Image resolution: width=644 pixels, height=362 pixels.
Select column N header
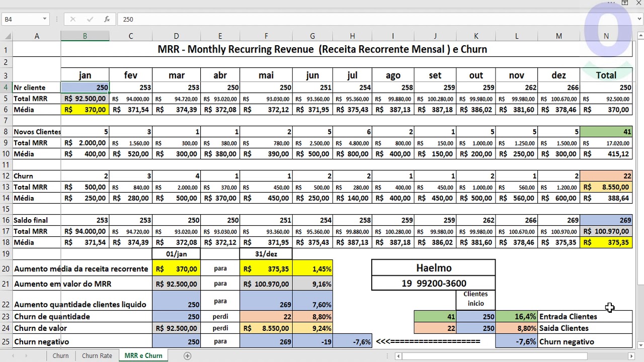pyautogui.click(x=606, y=36)
